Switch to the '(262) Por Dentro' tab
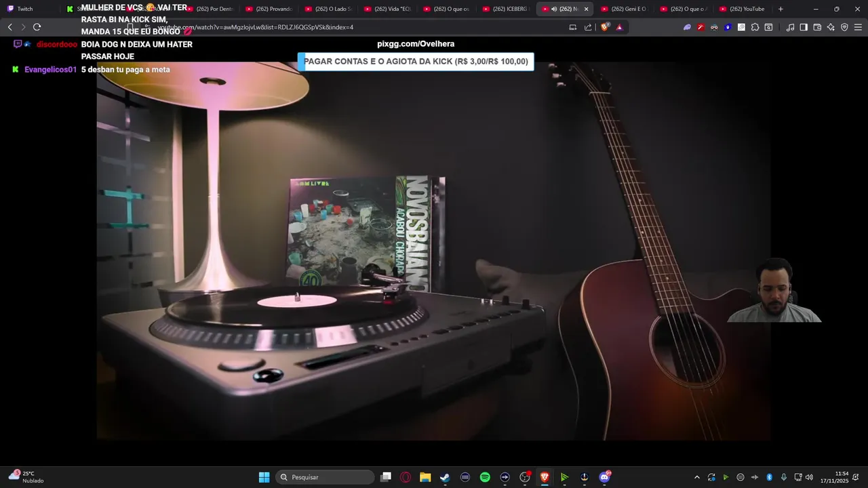Screen dimensions: 868x488 point(212,9)
